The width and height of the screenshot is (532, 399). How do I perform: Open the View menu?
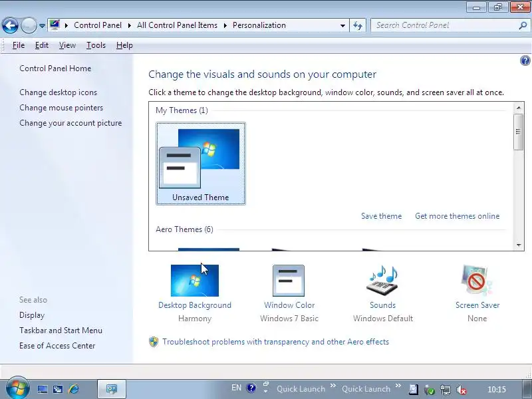click(67, 45)
